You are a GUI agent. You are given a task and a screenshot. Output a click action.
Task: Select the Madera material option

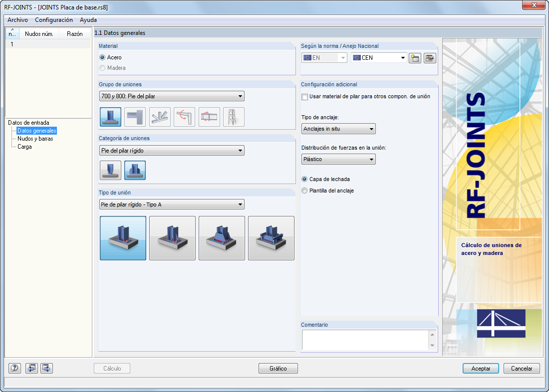(x=113, y=68)
